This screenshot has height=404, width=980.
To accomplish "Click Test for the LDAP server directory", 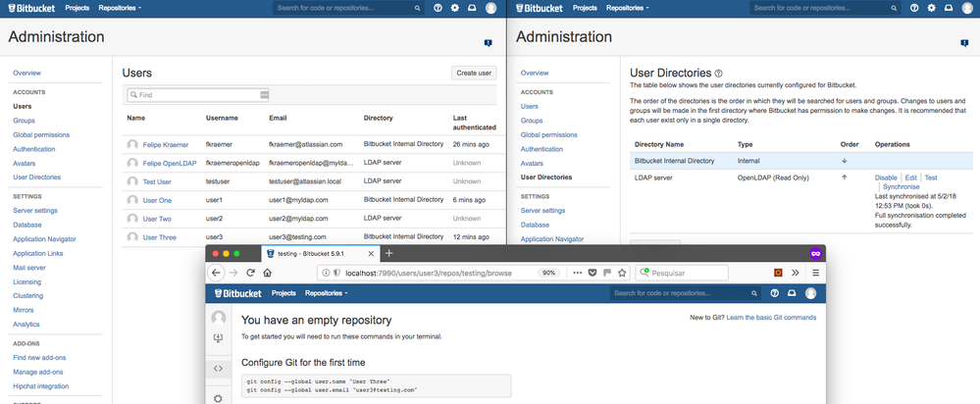I will click(931, 177).
